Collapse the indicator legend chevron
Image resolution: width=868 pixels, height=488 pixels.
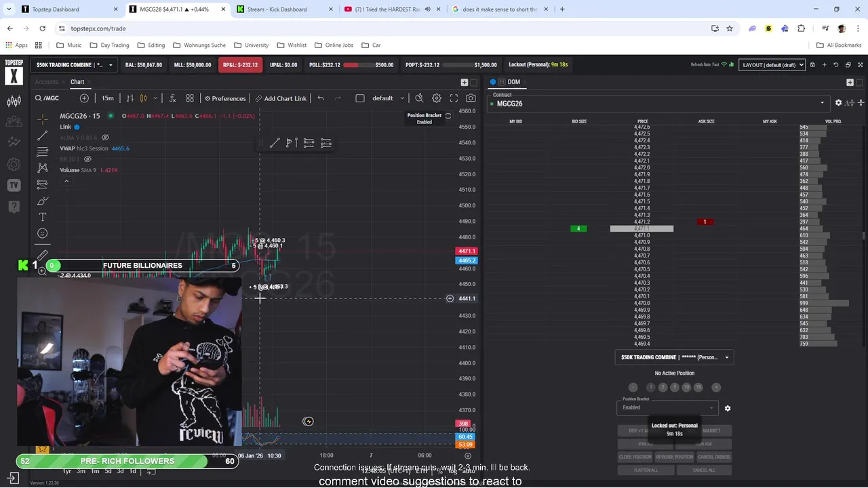[x=66, y=181]
